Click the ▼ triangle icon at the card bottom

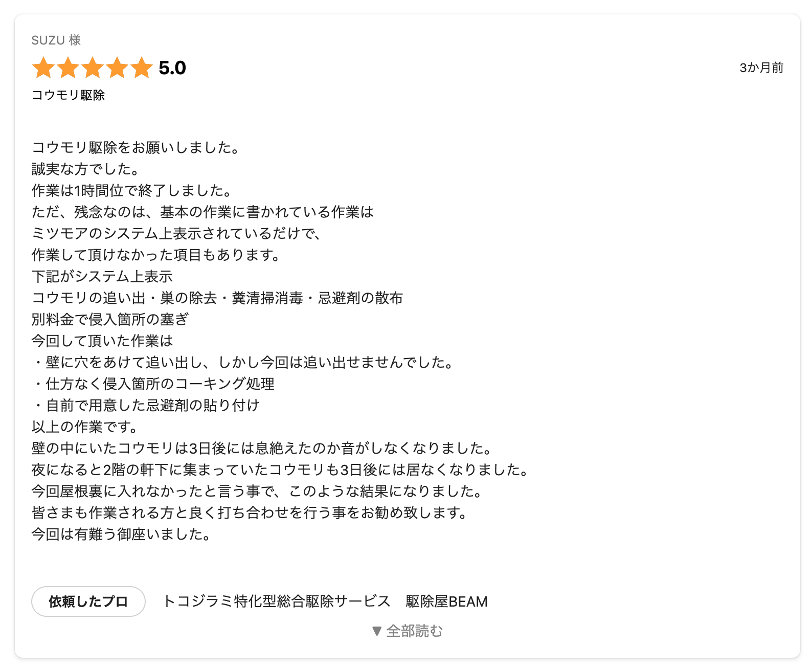(x=377, y=631)
